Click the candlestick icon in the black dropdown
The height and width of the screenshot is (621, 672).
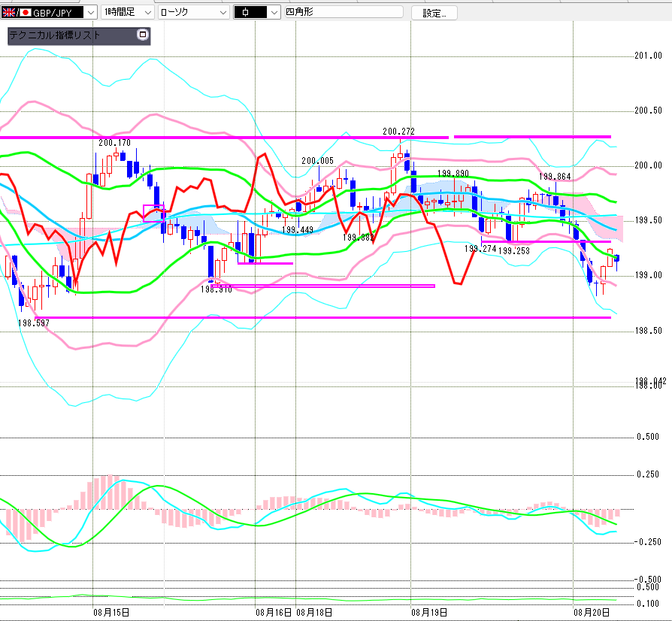click(245, 13)
